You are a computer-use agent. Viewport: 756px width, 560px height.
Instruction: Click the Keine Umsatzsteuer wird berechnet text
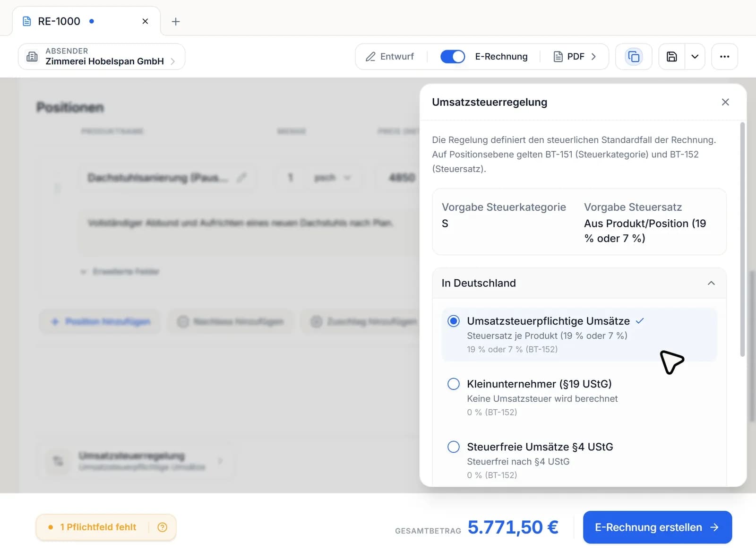(x=542, y=398)
